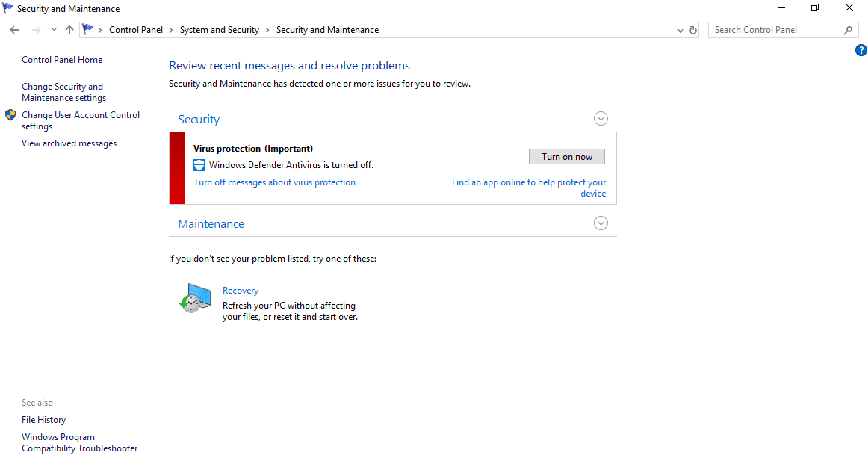868x467 pixels.
Task: Navigate to System and Security breadcrumb
Action: [219, 30]
